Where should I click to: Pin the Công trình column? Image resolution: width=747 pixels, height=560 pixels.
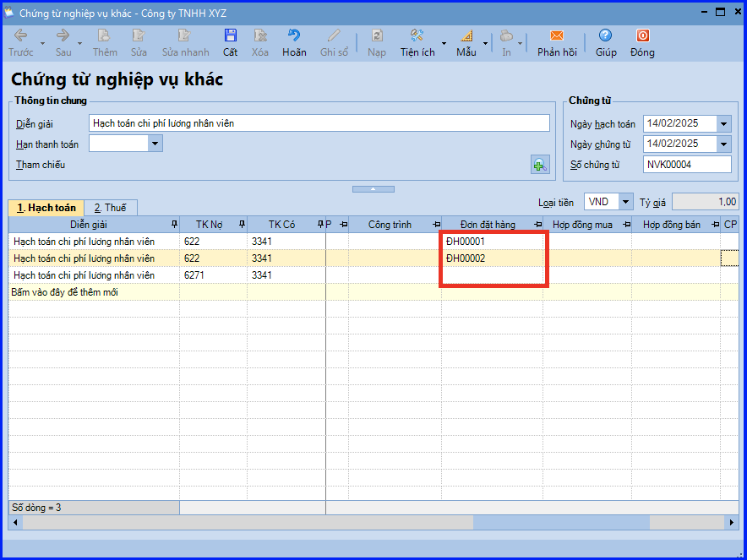[436, 225]
